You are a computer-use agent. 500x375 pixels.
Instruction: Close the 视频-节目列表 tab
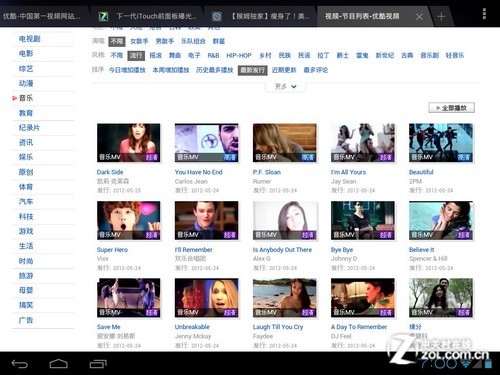pyautogui.click(x=419, y=17)
